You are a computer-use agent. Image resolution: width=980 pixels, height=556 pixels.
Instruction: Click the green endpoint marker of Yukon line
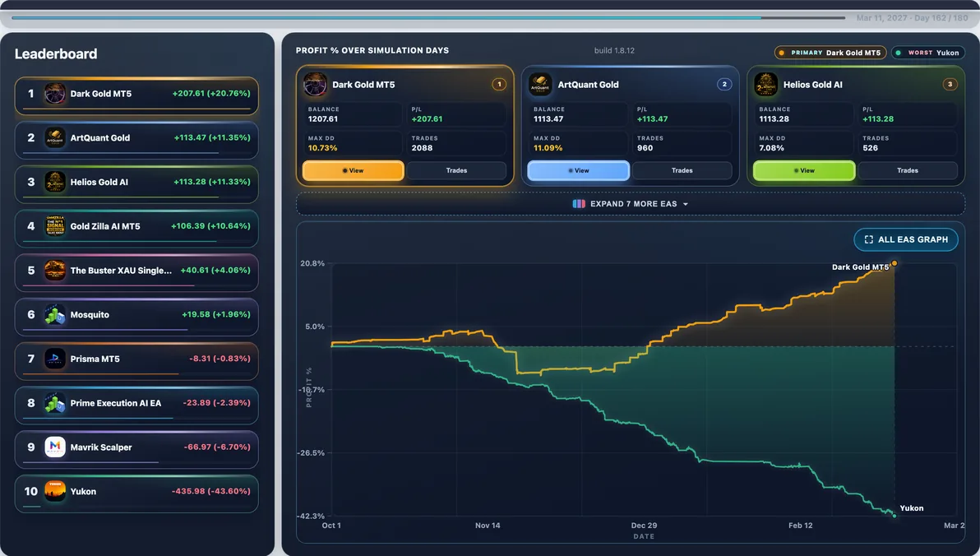pyautogui.click(x=894, y=516)
